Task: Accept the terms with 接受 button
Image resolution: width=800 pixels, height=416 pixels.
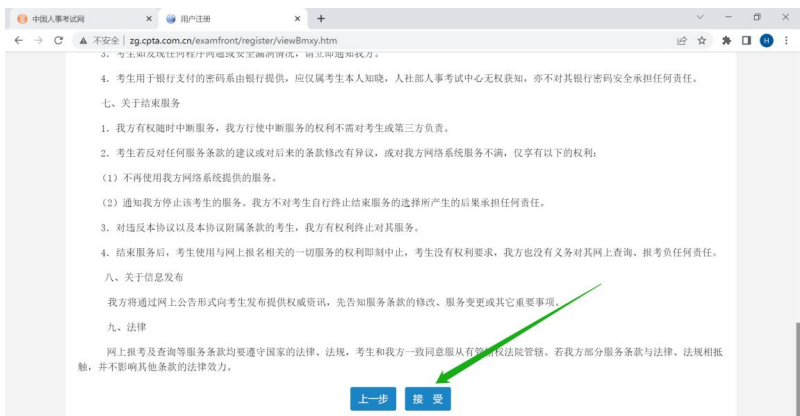Action: [x=428, y=398]
